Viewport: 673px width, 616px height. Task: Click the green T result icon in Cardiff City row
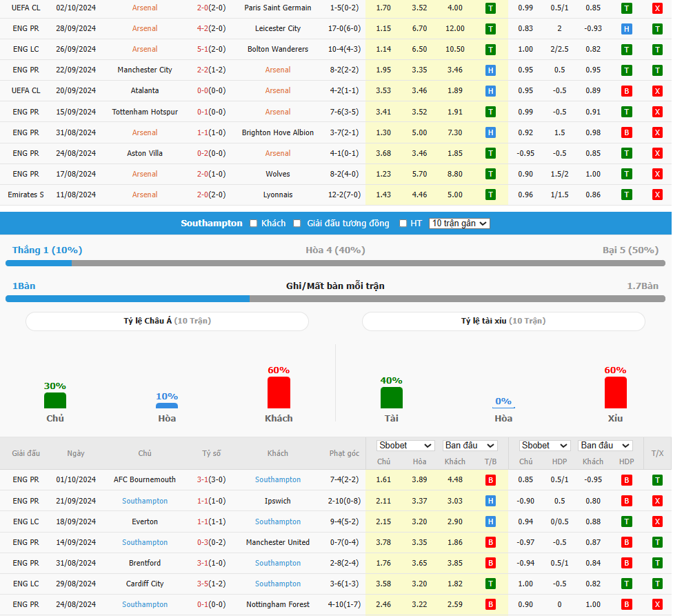coord(490,584)
